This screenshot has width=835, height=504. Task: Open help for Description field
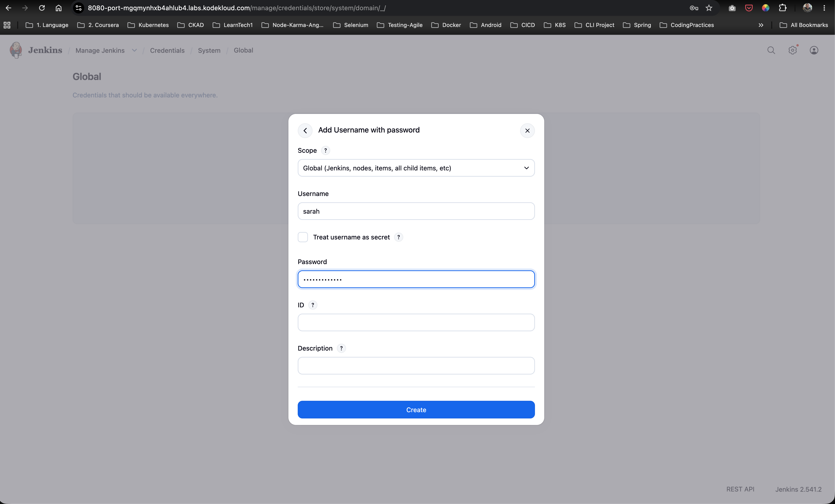(x=341, y=348)
